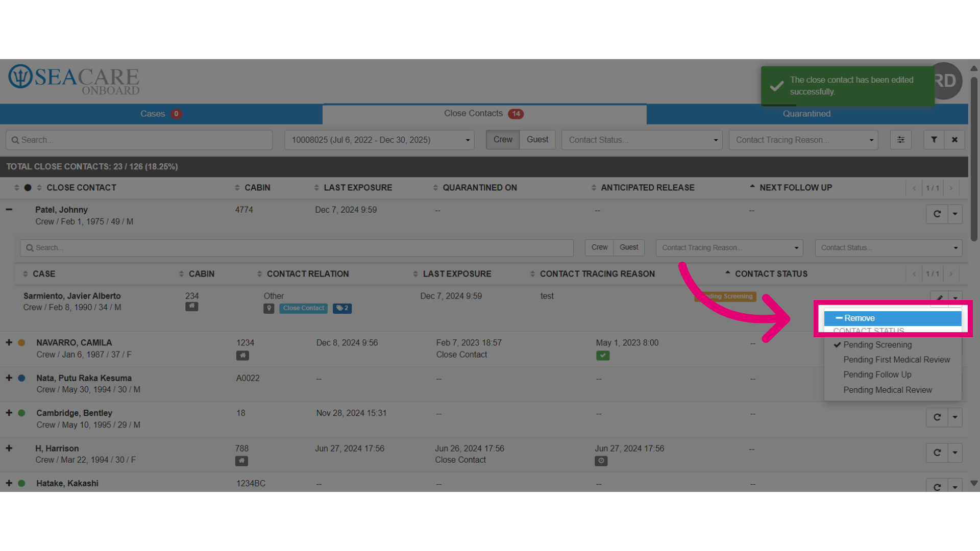Click refresh icon for H, Harrison row

[x=937, y=453]
